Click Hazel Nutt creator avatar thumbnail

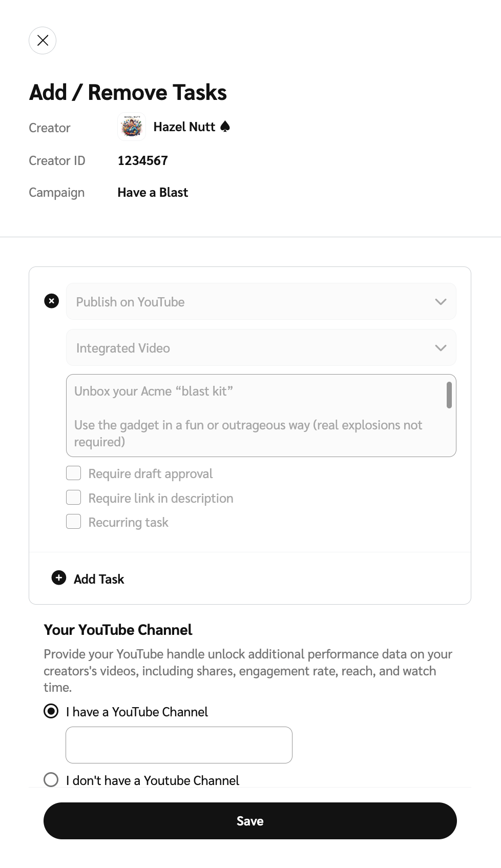tap(132, 127)
